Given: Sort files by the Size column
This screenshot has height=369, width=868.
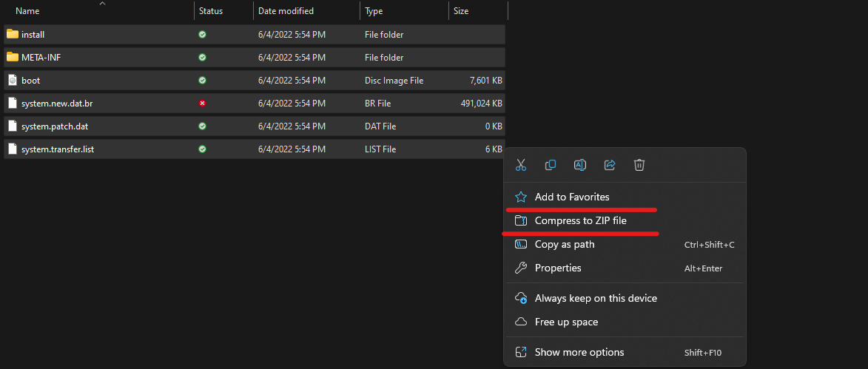Looking at the screenshot, I should click(x=461, y=11).
